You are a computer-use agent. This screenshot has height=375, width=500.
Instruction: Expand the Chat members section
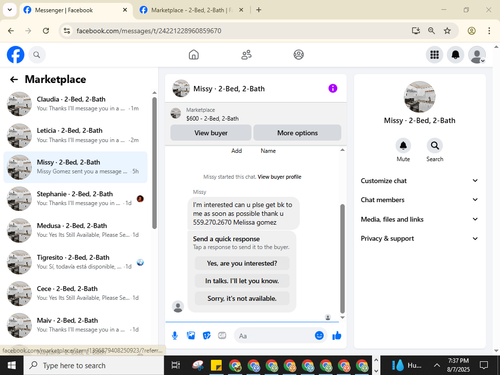pyautogui.click(x=419, y=200)
